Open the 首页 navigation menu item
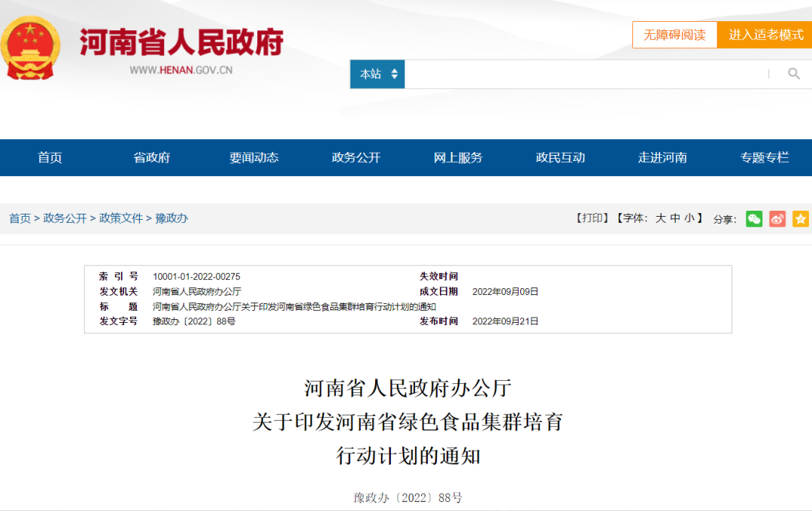This screenshot has height=511, width=812. (x=50, y=157)
